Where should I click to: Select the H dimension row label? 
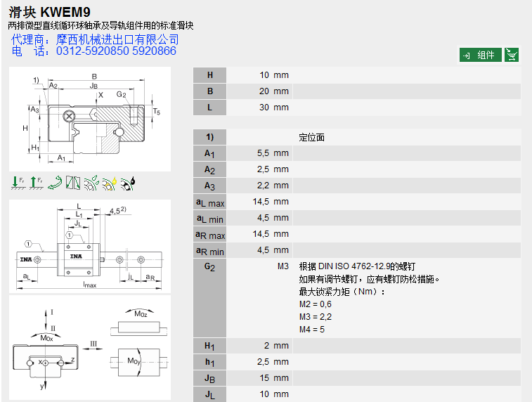tap(209, 75)
